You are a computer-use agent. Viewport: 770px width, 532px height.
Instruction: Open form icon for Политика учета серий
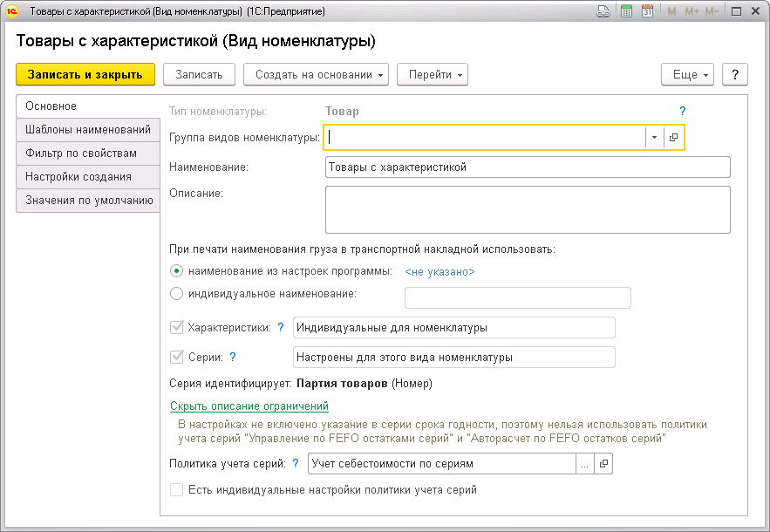pyautogui.click(x=603, y=464)
